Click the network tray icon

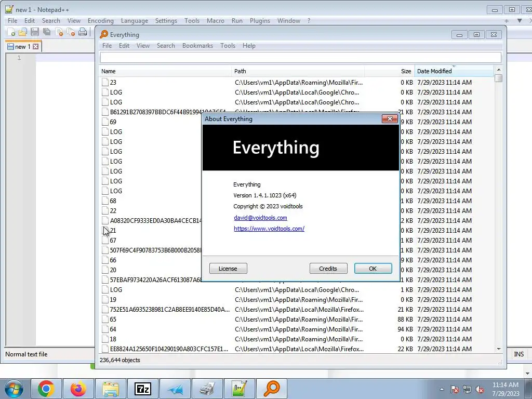[467, 390]
